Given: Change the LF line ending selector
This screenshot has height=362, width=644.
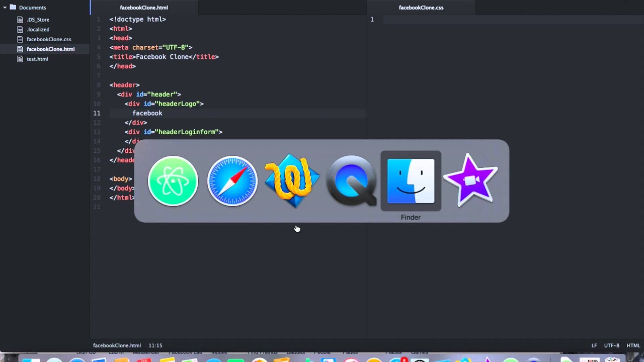Looking at the screenshot, I should [x=594, y=345].
